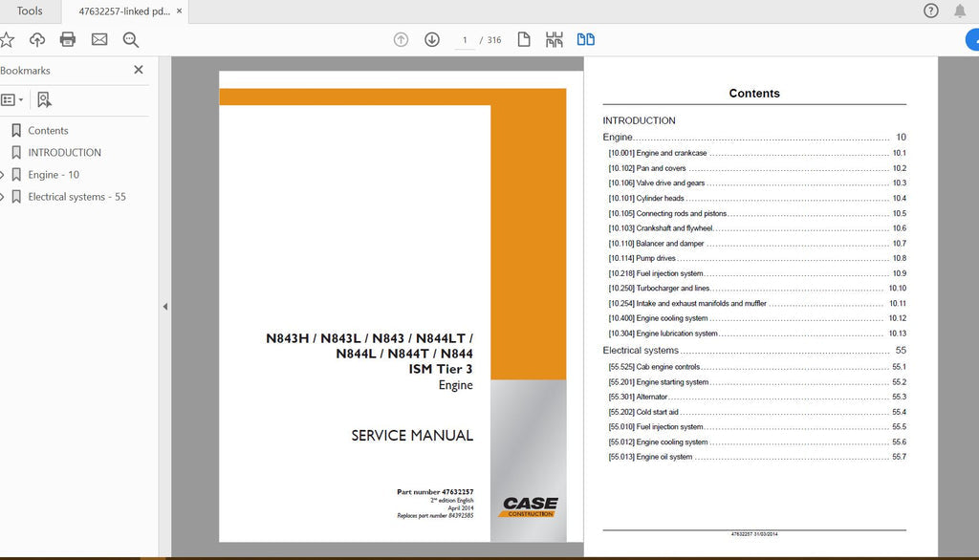Follow Electrical systems section link in contents
The width and height of the screenshot is (979, 560).
click(754, 350)
